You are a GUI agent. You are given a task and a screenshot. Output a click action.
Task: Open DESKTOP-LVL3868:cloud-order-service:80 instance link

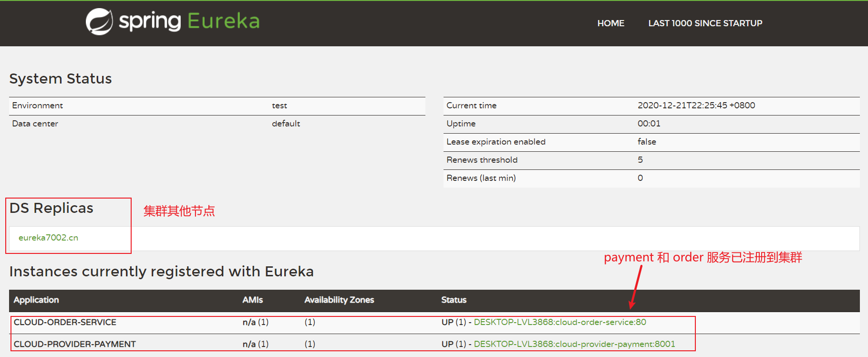click(560, 322)
